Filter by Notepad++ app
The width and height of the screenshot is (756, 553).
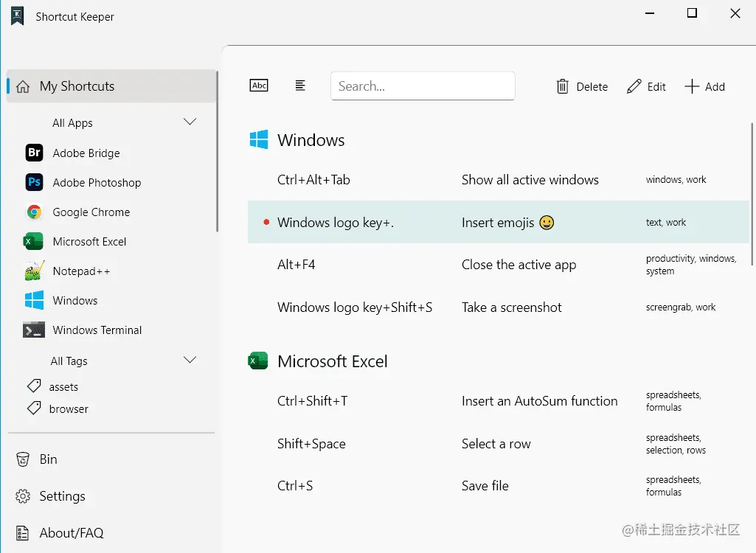81,271
